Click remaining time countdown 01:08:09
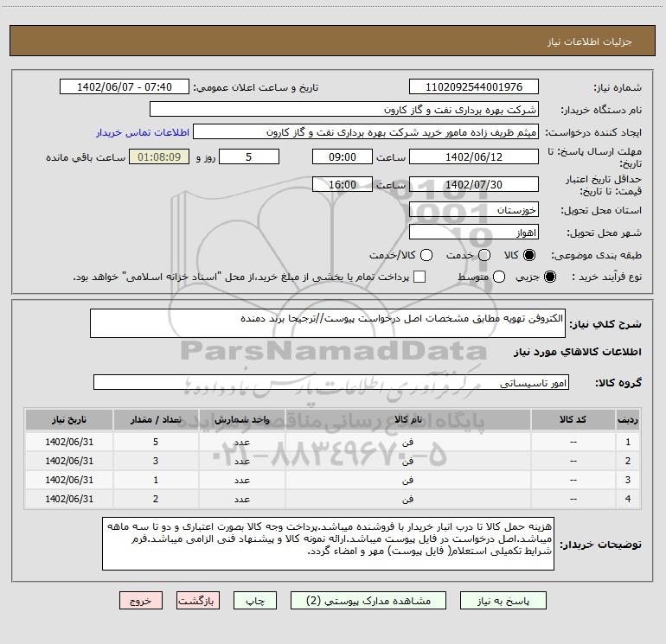The image size is (666, 644). (159, 156)
